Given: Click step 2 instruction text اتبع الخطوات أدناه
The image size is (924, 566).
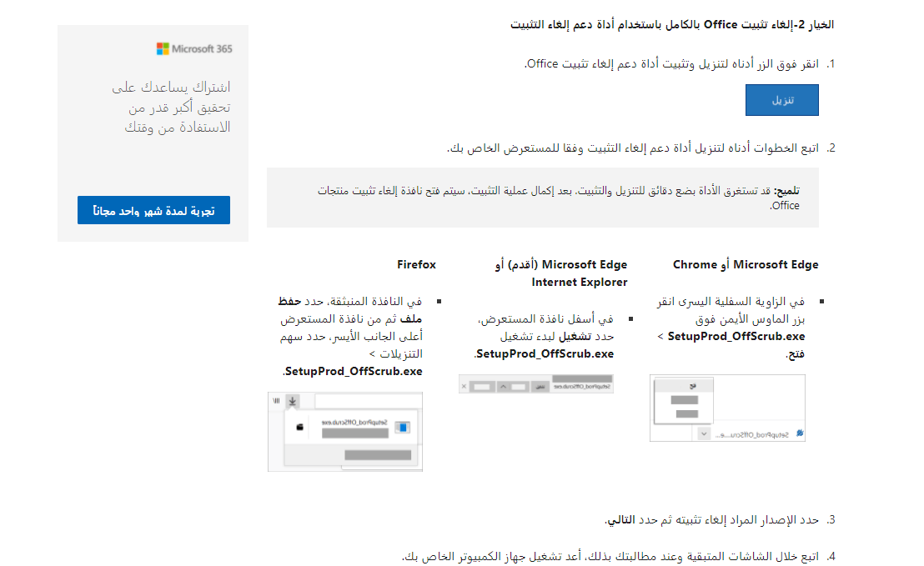Looking at the screenshot, I should coord(632,148).
